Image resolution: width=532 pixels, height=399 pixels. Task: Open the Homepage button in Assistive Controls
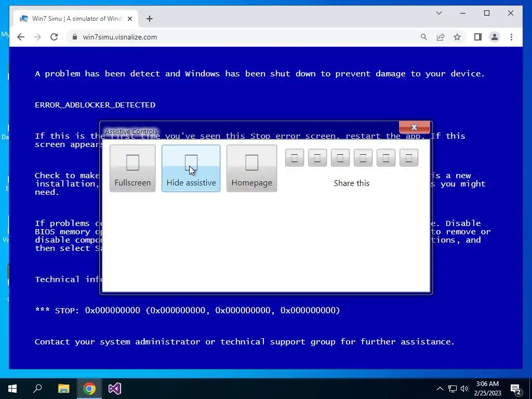point(251,168)
